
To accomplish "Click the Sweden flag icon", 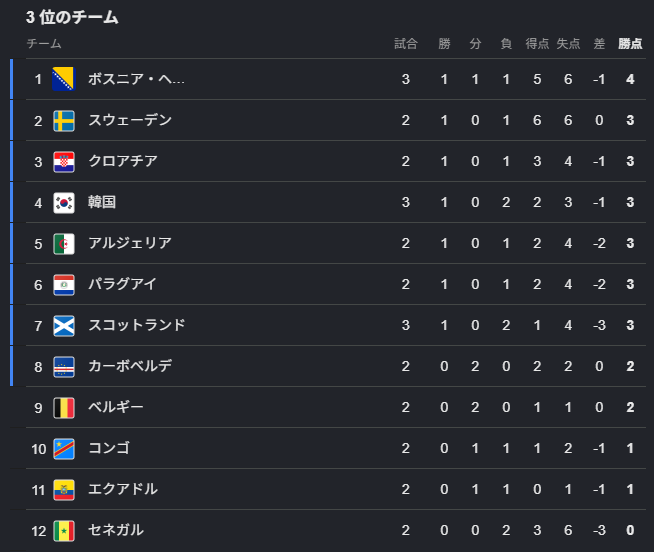I will pos(64,121).
